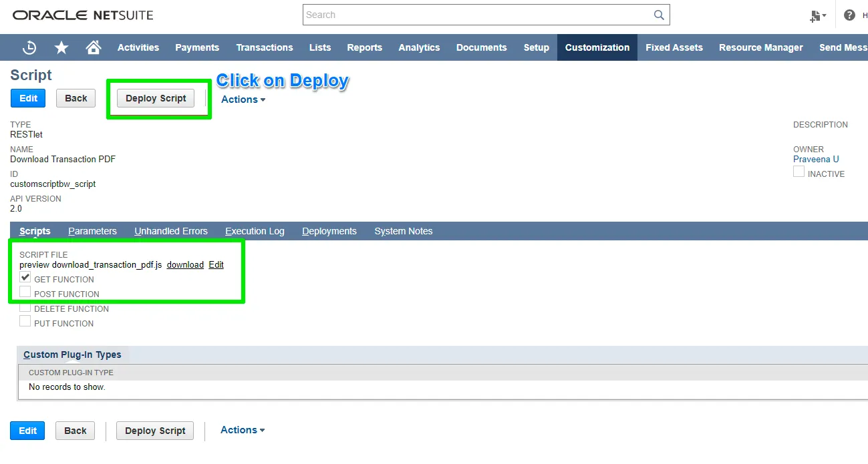Click the CUSTOM PLUG-IN TYPE column header
Viewport: 868px width, 464px height.
[71, 373]
